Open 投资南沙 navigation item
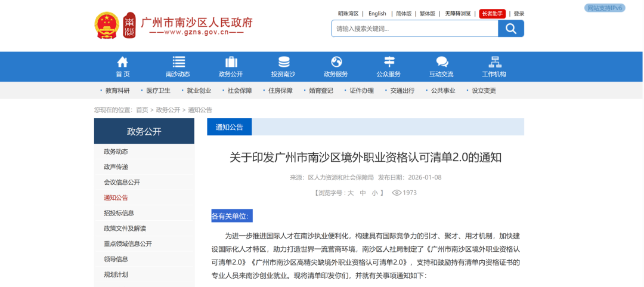Viewport: 644px width, 287px height. (x=283, y=75)
